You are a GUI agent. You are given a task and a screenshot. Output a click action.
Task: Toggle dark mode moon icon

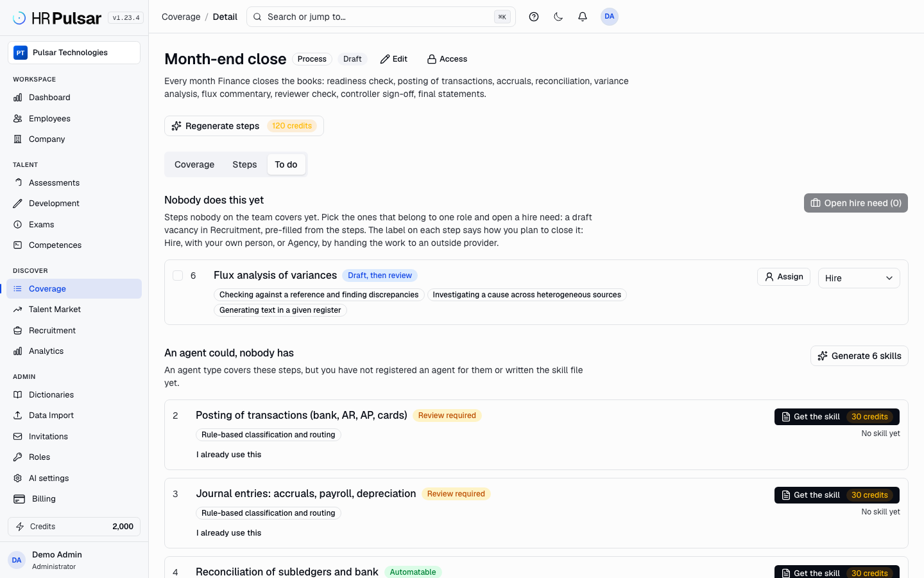click(558, 17)
